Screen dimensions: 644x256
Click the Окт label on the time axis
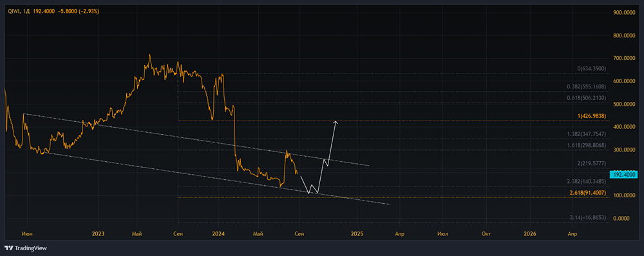[x=486, y=234]
